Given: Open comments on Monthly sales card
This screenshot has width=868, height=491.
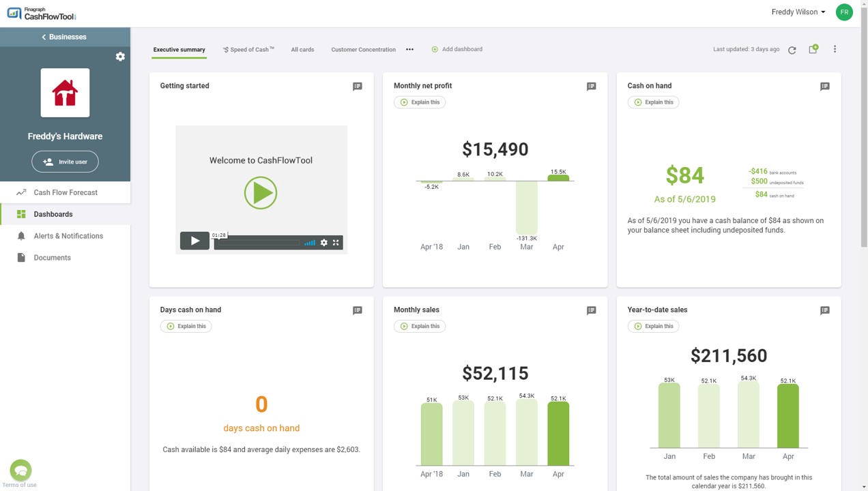Looking at the screenshot, I should (591, 310).
